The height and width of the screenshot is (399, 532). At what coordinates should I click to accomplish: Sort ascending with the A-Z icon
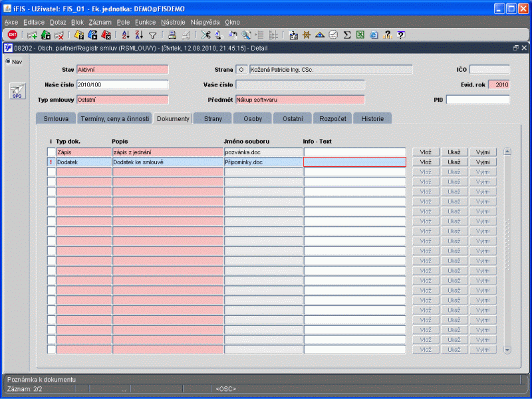pos(126,35)
